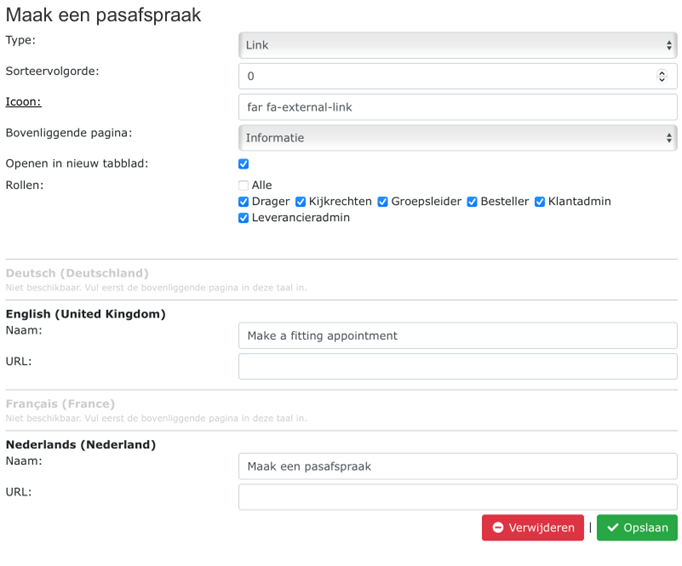This screenshot has width=682, height=566.
Task: Toggle the Groepsleider role checkbox
Action: [383, 202]
